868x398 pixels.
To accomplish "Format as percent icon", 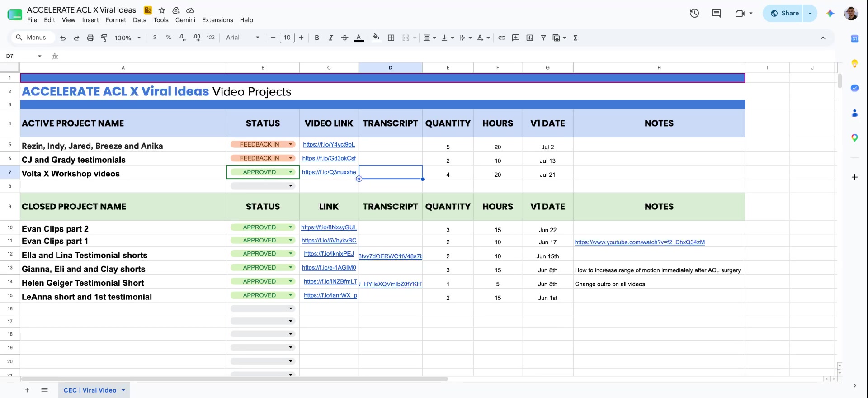I will pos(169,38).
